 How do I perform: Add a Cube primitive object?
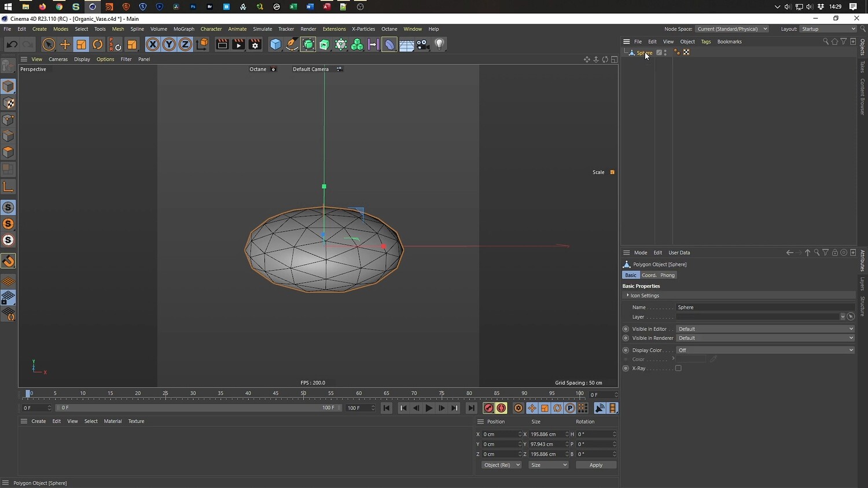(x=275, y=45)
